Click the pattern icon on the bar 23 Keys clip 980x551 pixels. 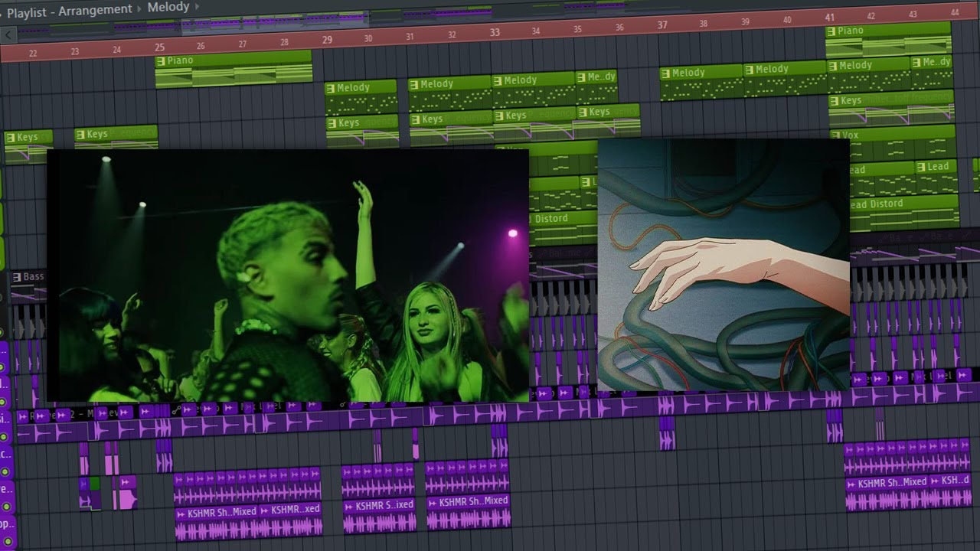pyautogui.click(x=80, y=135)
